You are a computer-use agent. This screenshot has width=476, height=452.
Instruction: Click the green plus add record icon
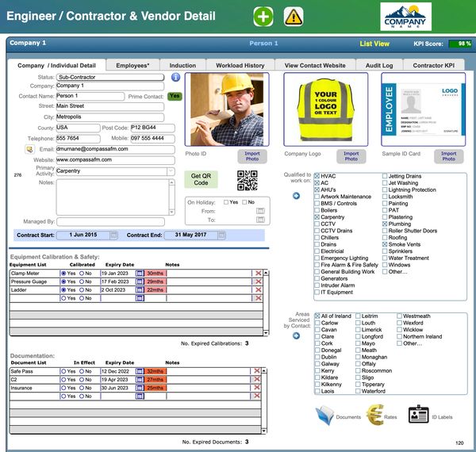(x=264, y=16)
